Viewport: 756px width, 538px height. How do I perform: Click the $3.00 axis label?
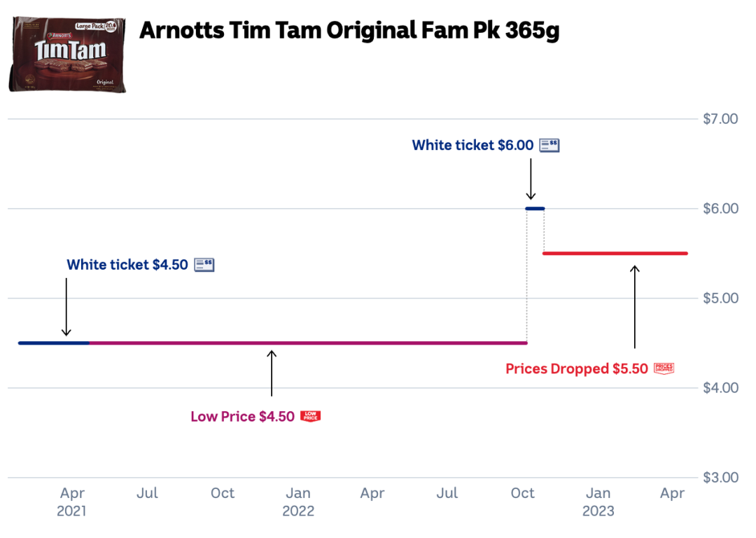720,478
